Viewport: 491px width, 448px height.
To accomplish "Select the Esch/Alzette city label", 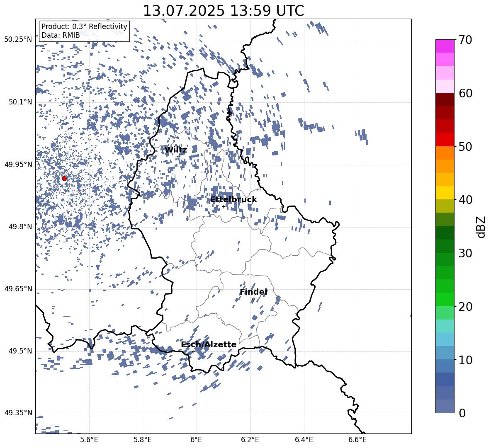I will click(209, 344).
